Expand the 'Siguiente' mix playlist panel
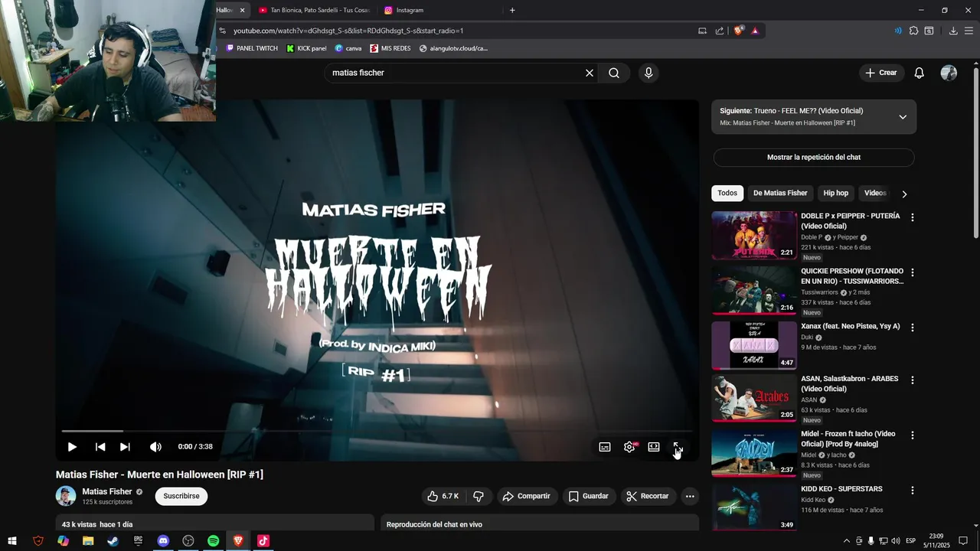980x551 pixels. click(903, 117)
